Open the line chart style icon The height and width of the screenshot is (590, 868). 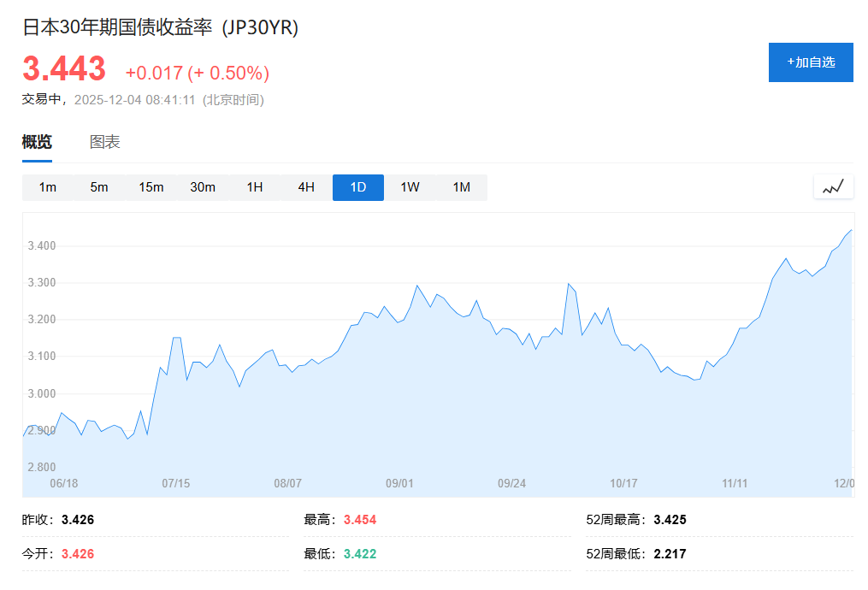(x=832, y=186)
